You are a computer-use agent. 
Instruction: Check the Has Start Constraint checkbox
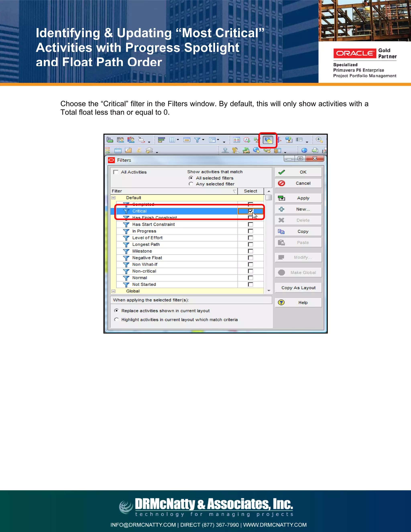250,224
